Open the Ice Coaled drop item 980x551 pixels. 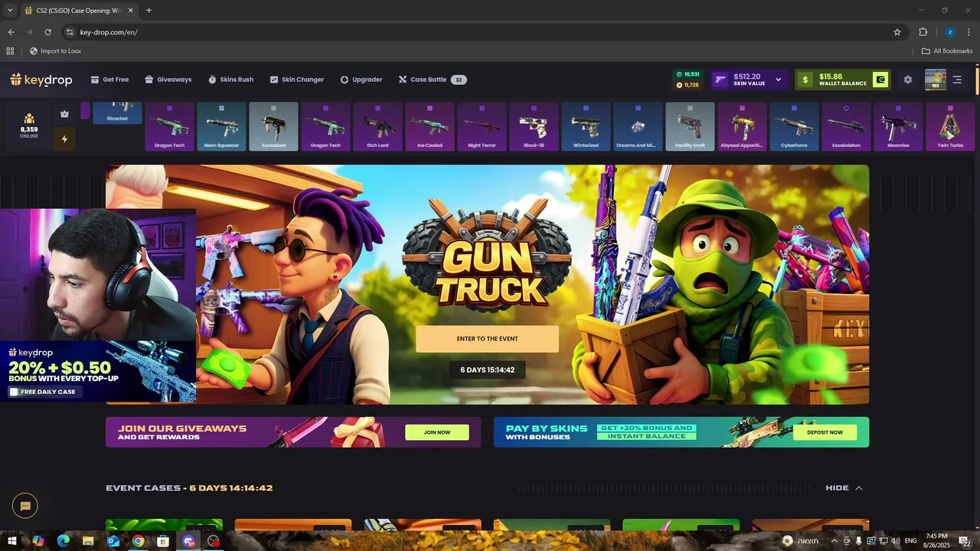(x=430, y=126)
